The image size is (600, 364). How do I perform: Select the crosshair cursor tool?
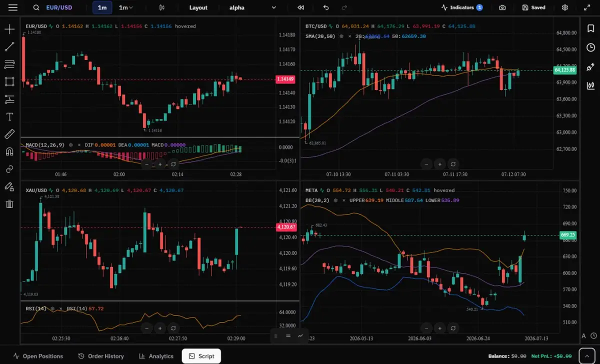click(9, 29)
